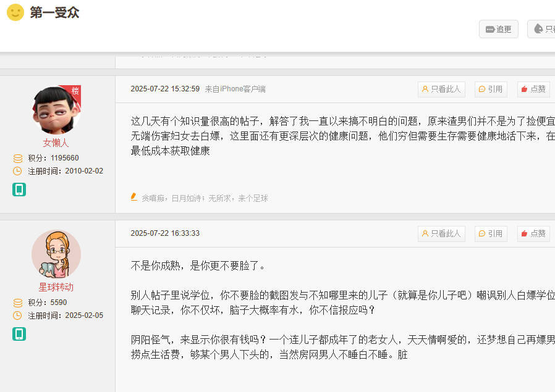Visit the 星球转动 username profile link
This screenshot has height=392, width=555.
point(56,287)
